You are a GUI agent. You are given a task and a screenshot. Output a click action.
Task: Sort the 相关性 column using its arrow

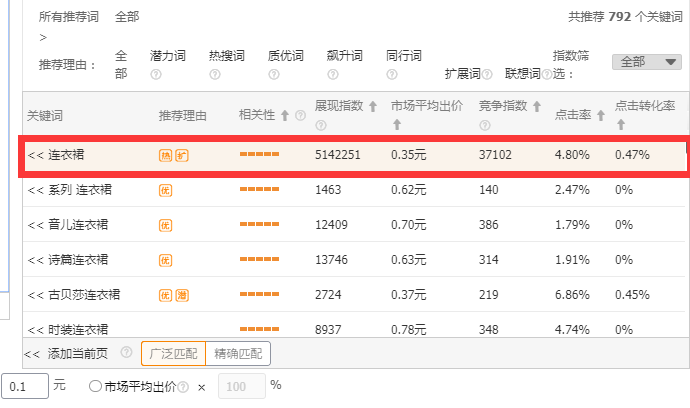(285, 116)
